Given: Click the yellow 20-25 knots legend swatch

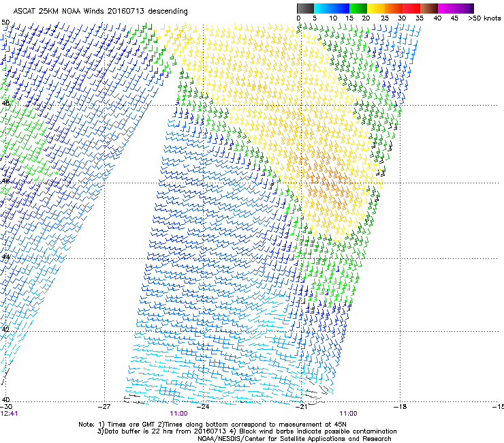Looking at the screenshot, I should tap(376, 8).
